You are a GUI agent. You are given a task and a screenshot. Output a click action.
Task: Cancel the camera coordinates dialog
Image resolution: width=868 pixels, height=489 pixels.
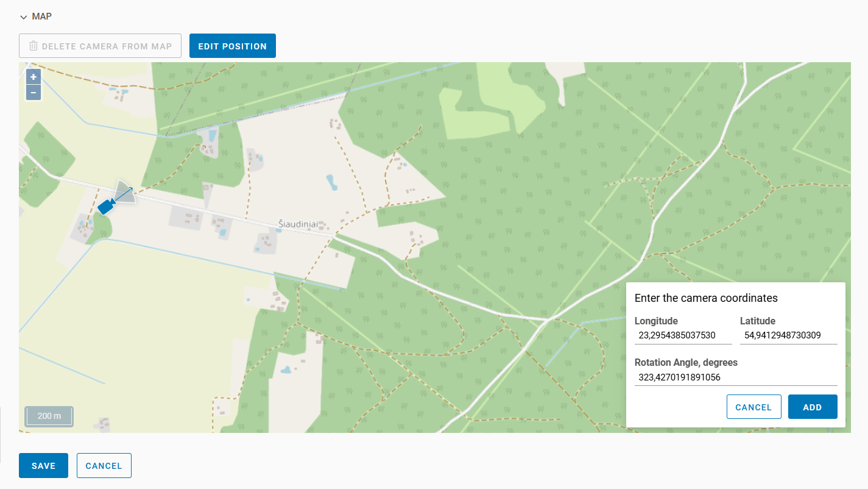click(753, 407)
